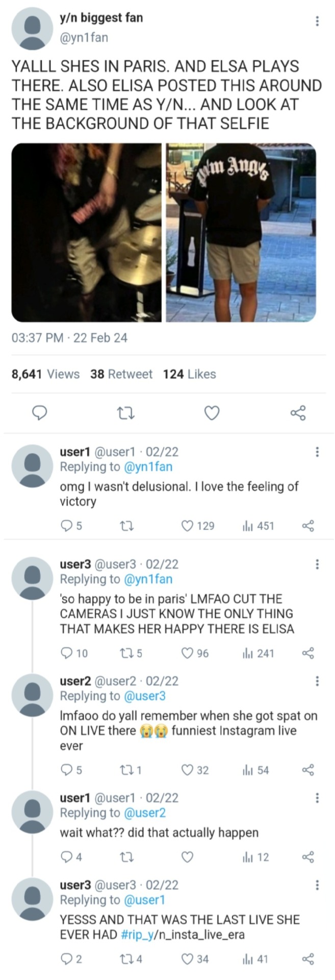The width and height of the screenshot is (335, 980).
Task: Like the main tweet by yn1fan
Action: pyautogui.click(x=212, y=413)
